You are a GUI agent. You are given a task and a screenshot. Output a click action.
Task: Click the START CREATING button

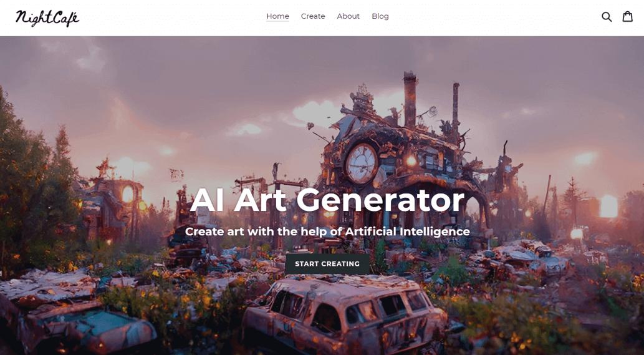(x=327, y=264)
